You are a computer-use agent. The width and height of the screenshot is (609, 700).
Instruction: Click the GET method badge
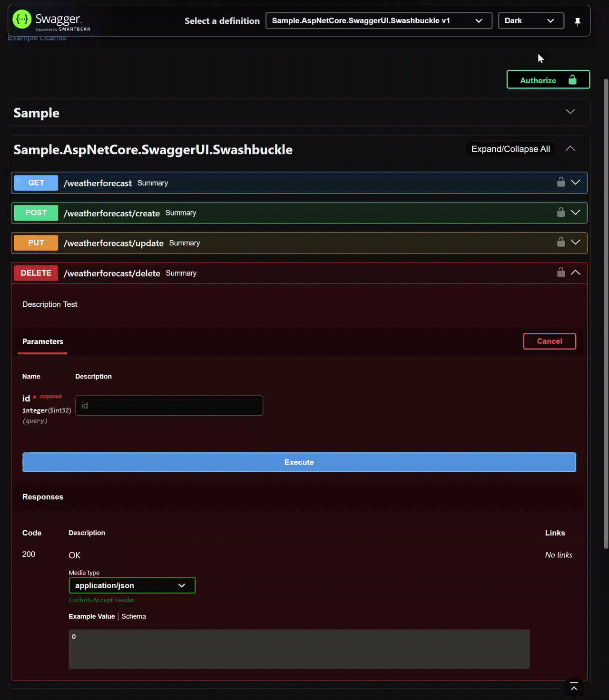tap(36, 183)
